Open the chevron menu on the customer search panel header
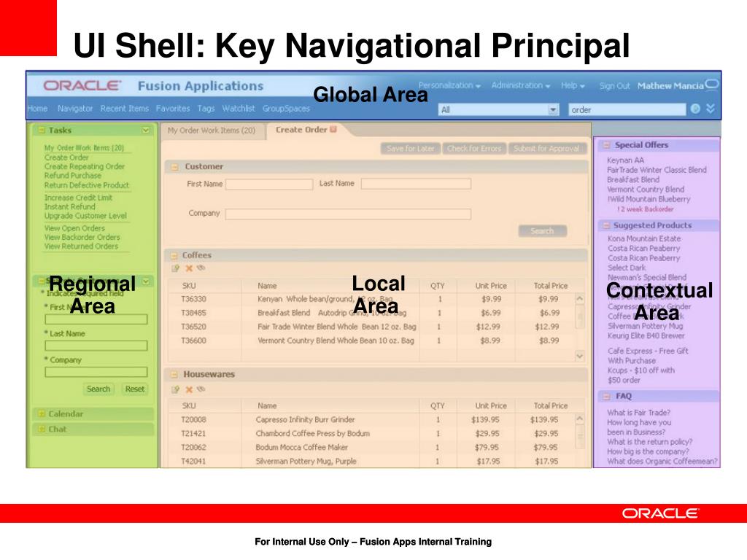Image resolution: width=747 pixels, height=560 pixels. pyautogui.click(x=145, y=281)
